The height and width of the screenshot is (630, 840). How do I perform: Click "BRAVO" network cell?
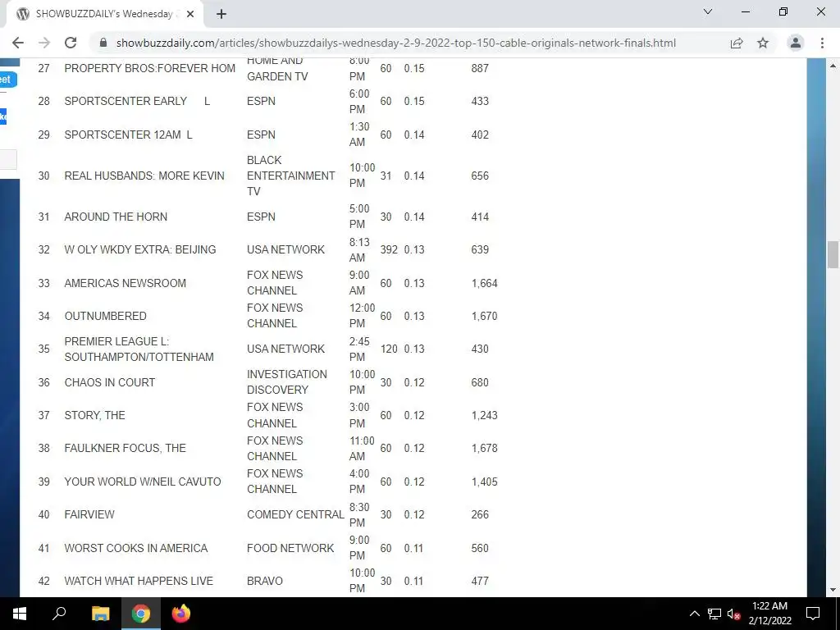click(x=264, y=581)
